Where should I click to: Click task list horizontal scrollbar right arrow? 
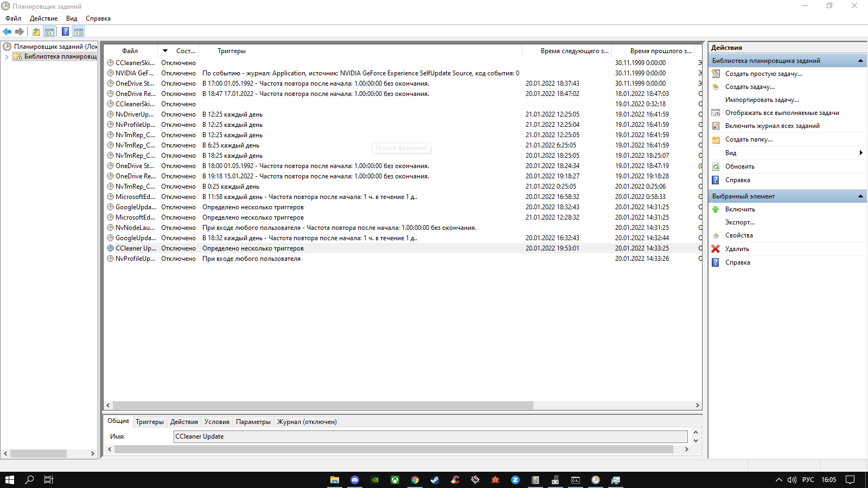697,406
